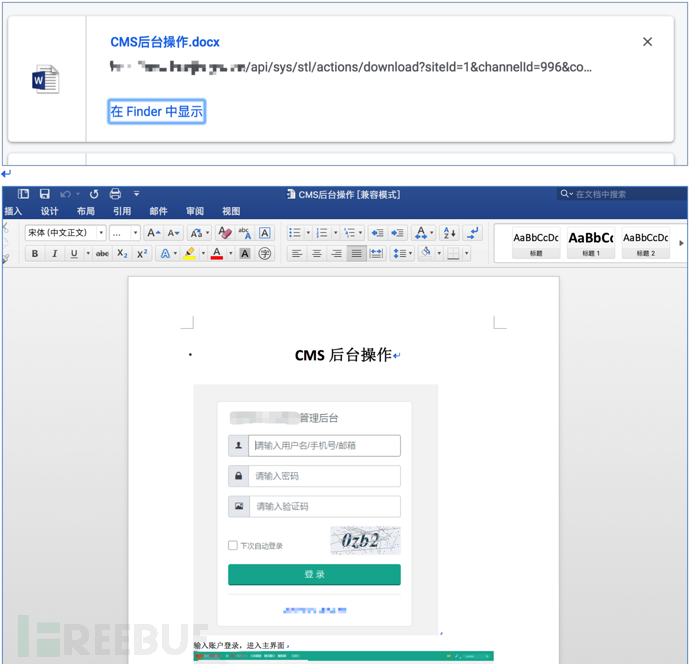Toggle strikethrough abc formatting

pos(102,253)
